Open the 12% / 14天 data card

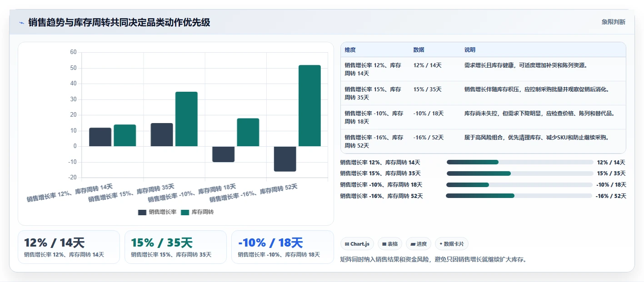point(69,247)
